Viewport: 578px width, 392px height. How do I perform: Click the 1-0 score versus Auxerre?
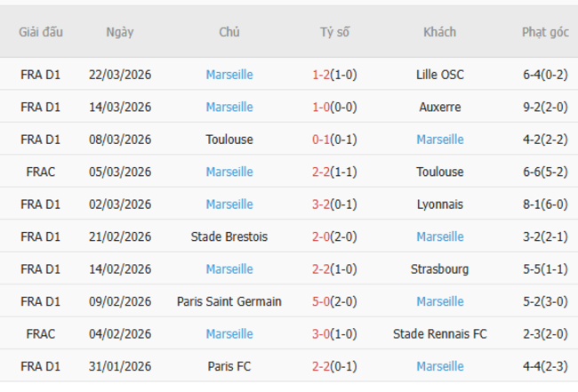[320, 107]
